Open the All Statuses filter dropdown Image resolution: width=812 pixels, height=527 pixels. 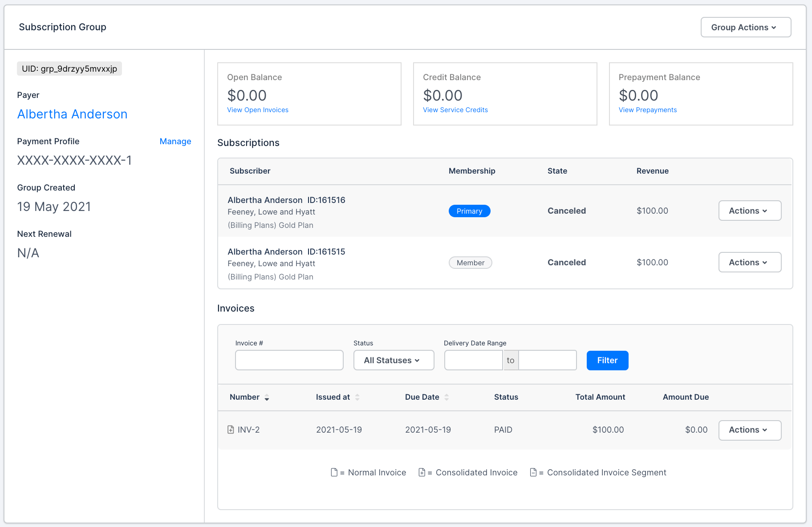tap(393, 360)
